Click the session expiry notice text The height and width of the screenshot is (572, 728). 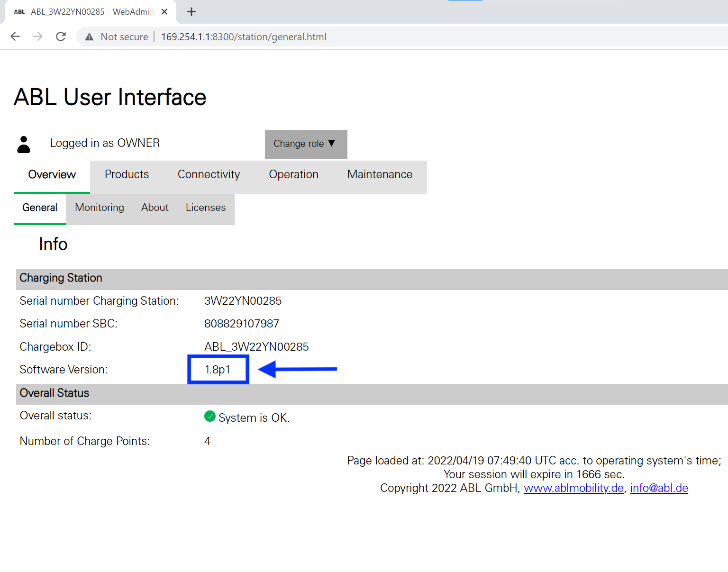pos(534,474)
